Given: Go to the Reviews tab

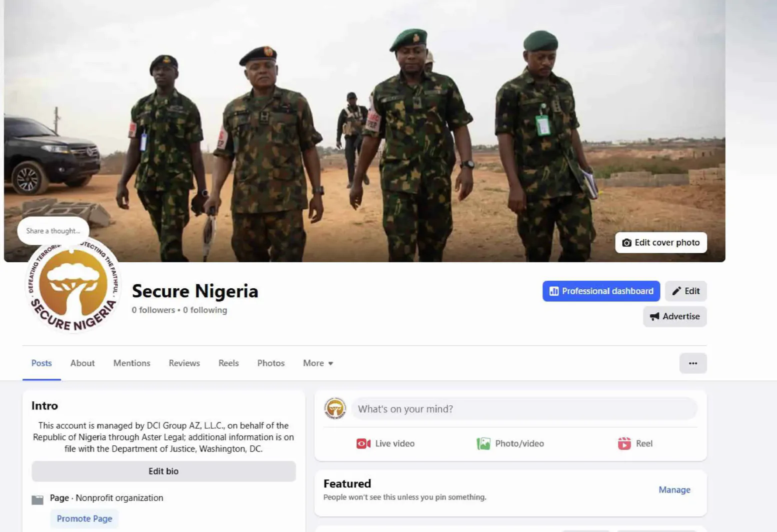Looking at the screenshot, I should click(184, 363).
